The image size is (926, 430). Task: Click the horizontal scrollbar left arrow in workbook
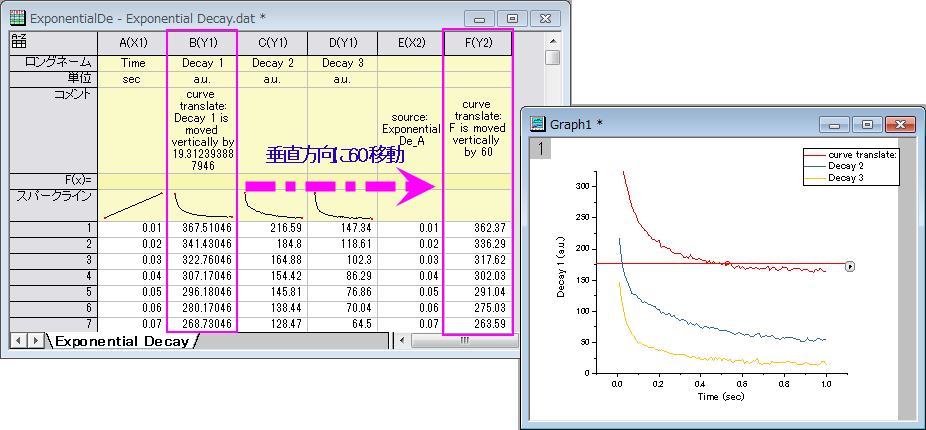[403, 341]
